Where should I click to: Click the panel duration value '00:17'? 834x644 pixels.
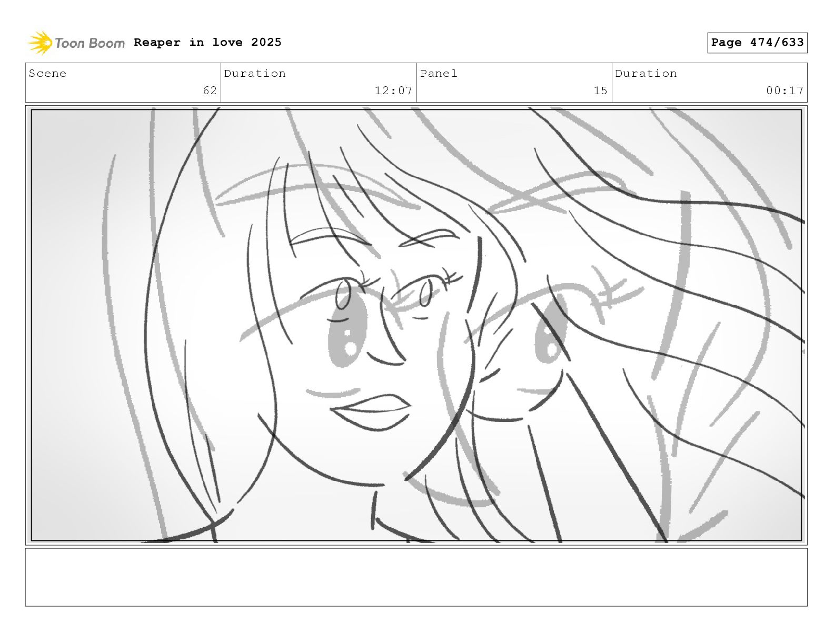click(785, 90)
